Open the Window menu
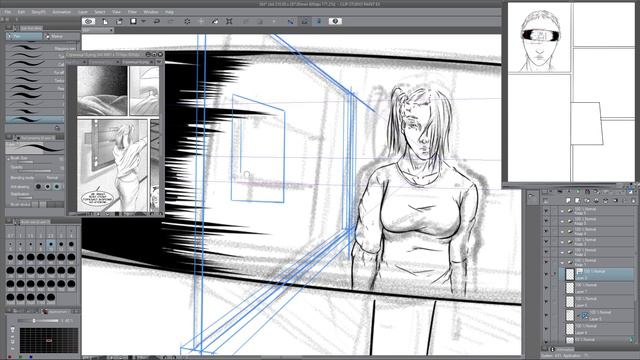 [151, 12]
